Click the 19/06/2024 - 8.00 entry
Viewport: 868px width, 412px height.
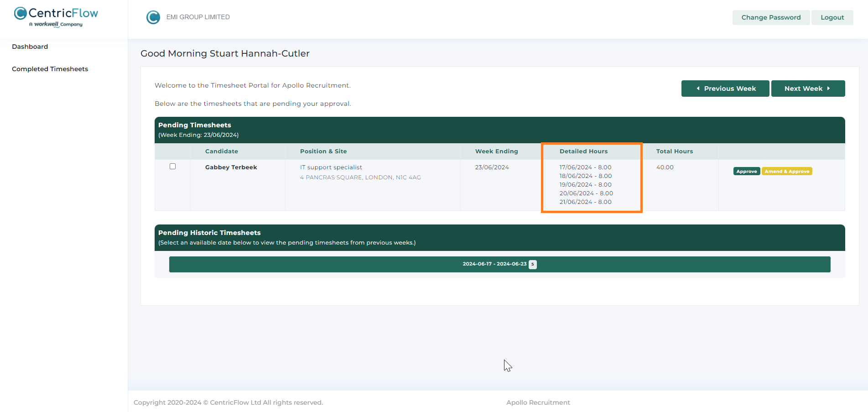[586, 185]
